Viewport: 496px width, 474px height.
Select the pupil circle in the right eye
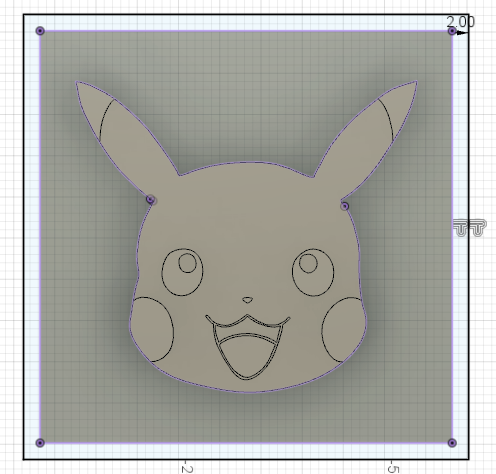pos(308,263)
